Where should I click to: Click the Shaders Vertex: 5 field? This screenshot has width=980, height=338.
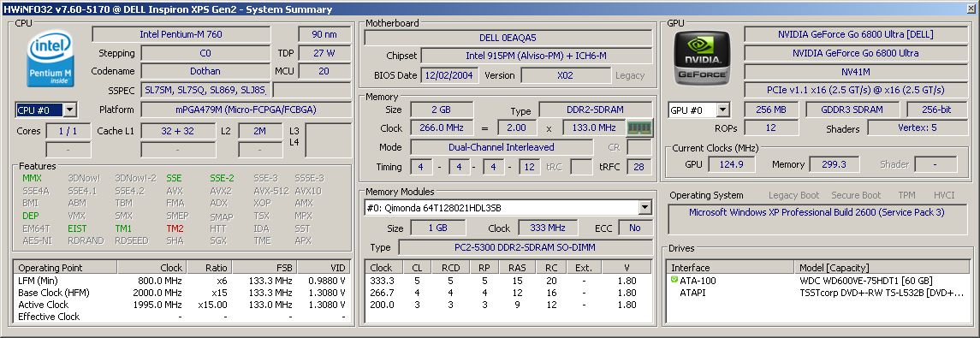918,128
